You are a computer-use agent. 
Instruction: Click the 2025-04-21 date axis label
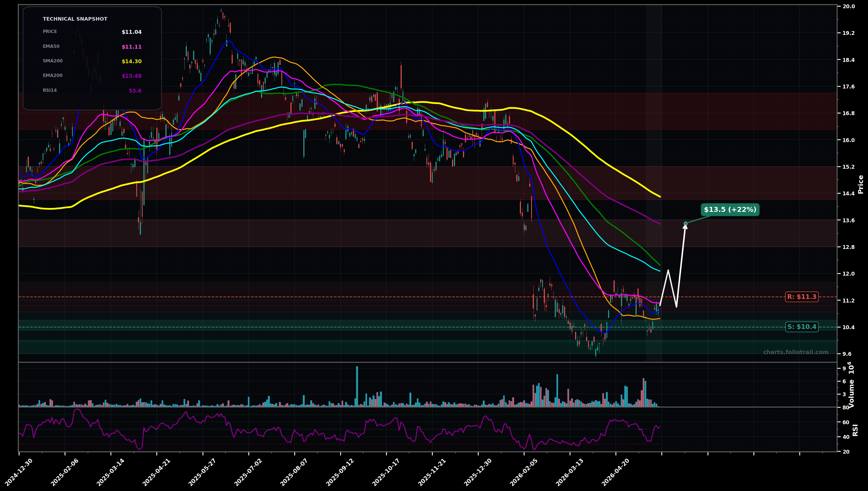[156, 472]
